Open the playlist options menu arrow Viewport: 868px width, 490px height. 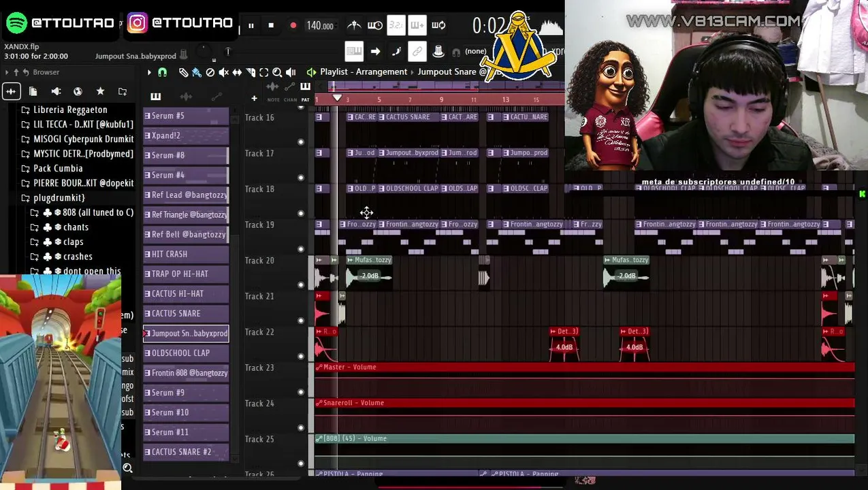149,72
